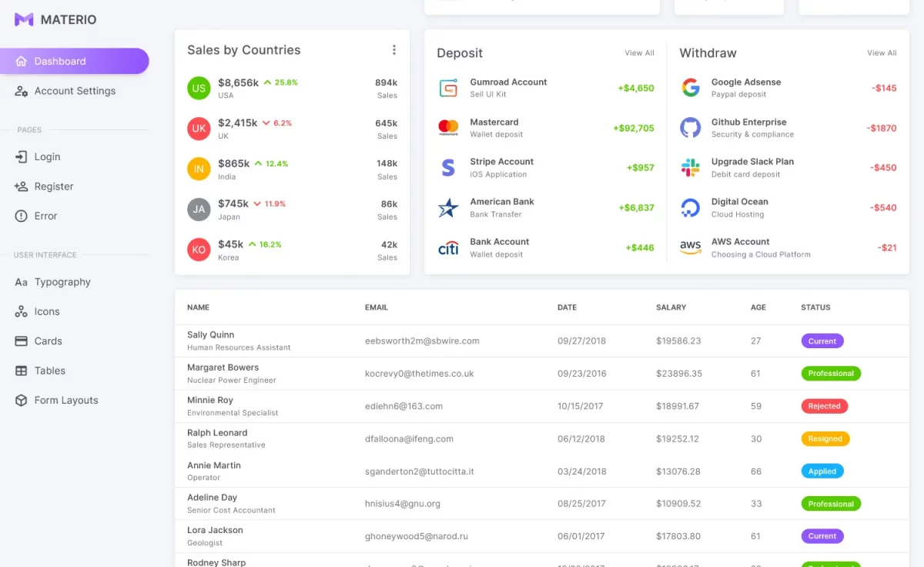The image size is (924, 567).
Task: Select the Mastercard wallet deposit icon
Action: coord(449,127)
